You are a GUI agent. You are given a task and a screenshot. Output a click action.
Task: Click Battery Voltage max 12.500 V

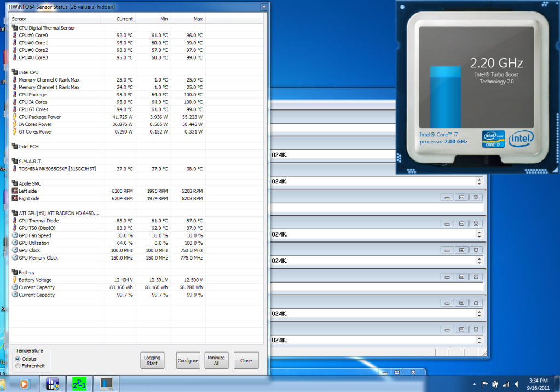[193, 280]
